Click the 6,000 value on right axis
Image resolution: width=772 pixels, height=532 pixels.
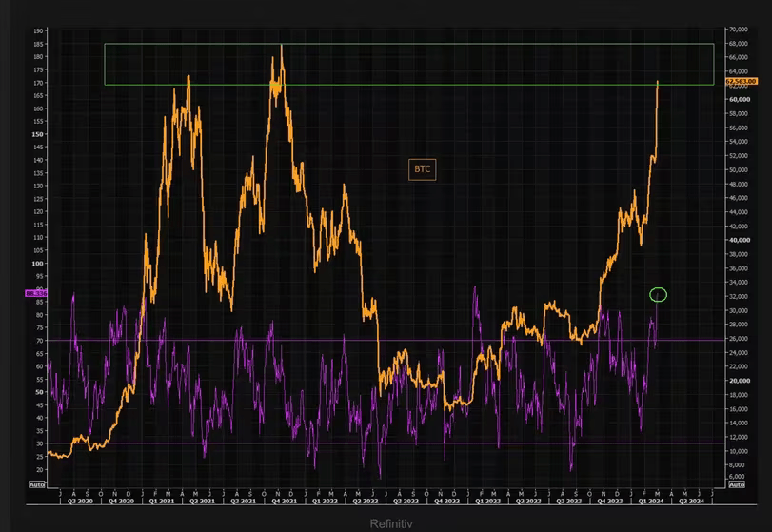738,477
